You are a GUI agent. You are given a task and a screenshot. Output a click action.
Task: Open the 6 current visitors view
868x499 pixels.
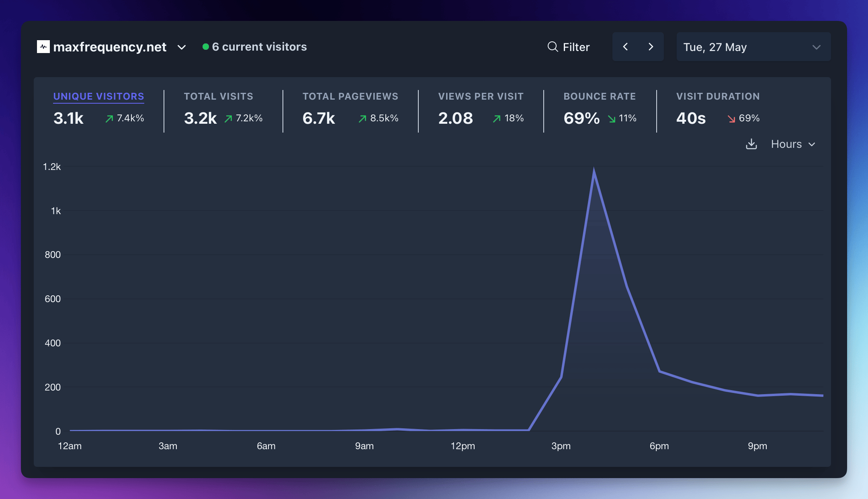click(x=260, y=47)
